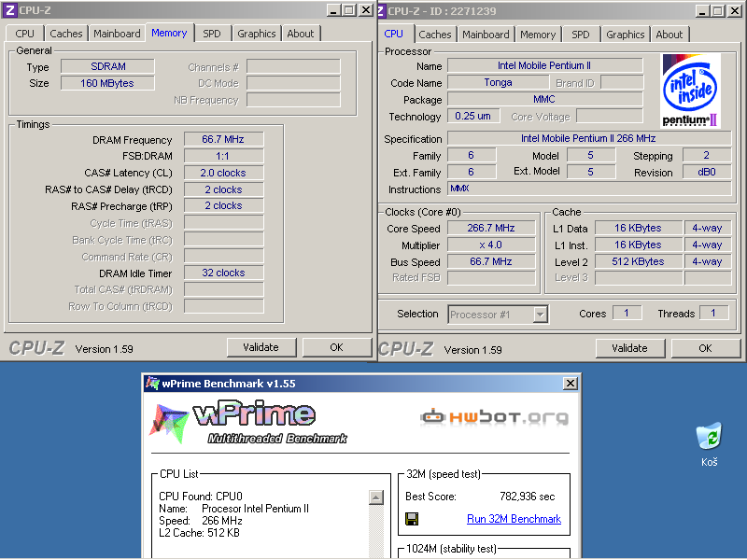Image resolution: width=747 pixels, height=560 pixels.
Task: Click the hwbot.org logo in wPrime
Action: [494, 416]
